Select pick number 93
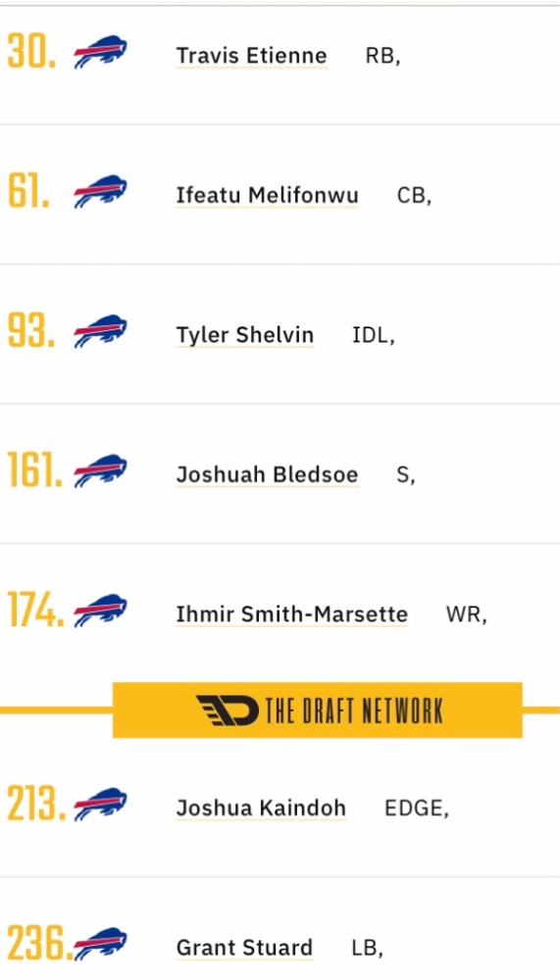 (30, 330)
